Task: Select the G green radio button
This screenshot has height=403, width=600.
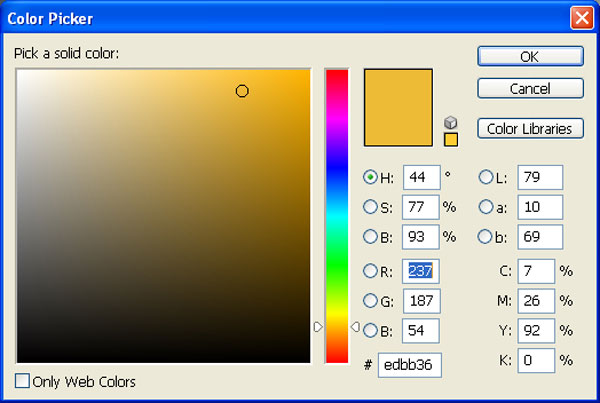Action: point(371,301)
